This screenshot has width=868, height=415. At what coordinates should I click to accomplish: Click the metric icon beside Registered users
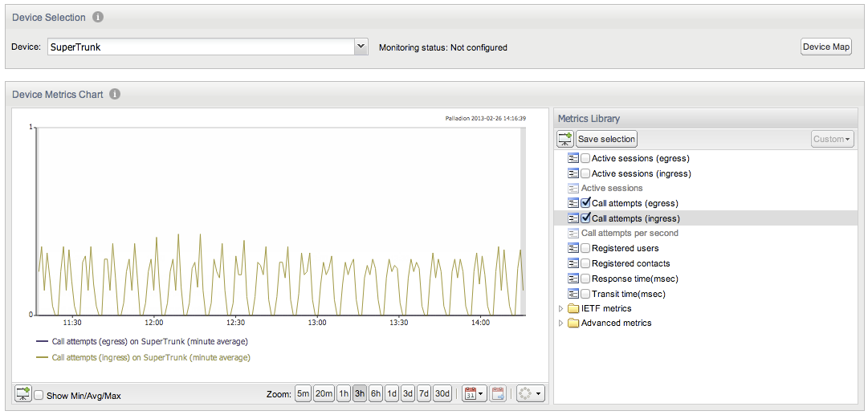point(573,249)
